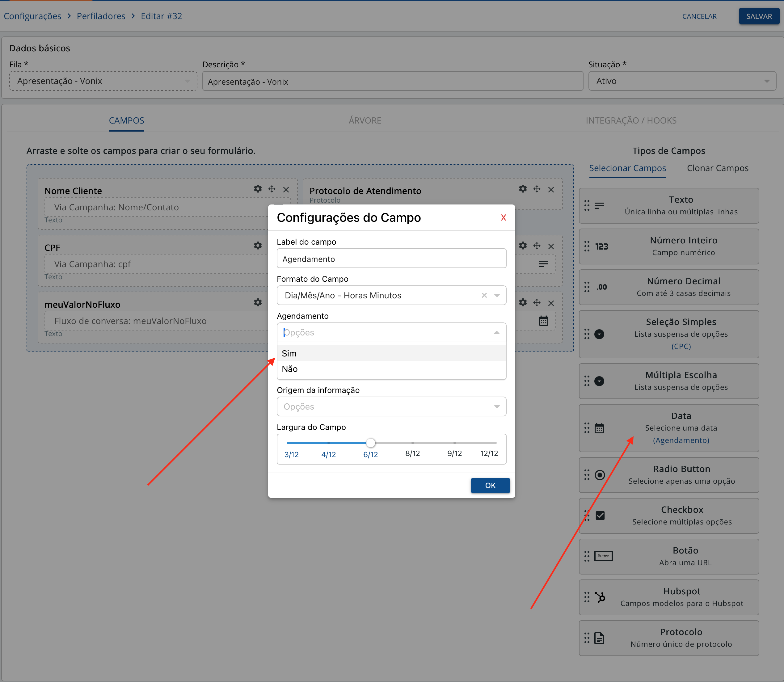
Task: Click the gear icon on Nome Cliente field
Action: (258, 189)
